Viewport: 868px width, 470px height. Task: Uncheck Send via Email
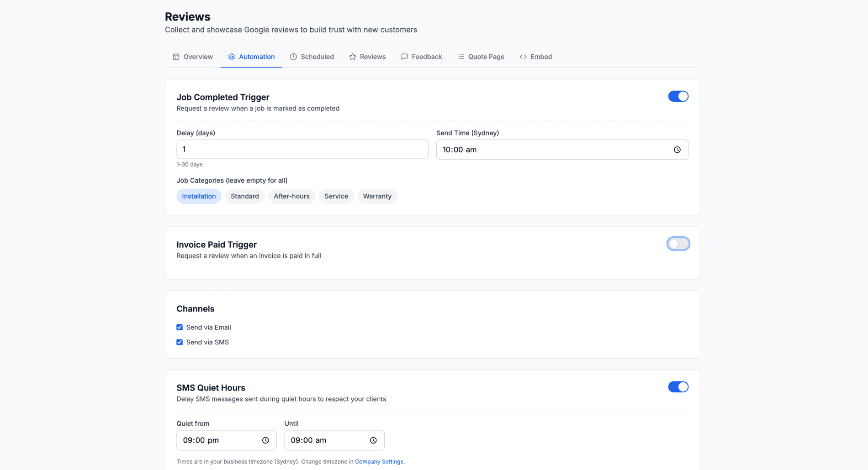point(180,327)
